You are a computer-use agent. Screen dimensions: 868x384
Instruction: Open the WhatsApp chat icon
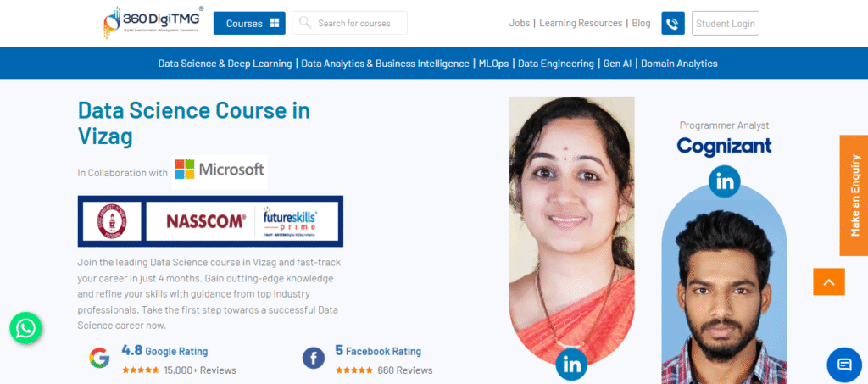click(25, 328)
